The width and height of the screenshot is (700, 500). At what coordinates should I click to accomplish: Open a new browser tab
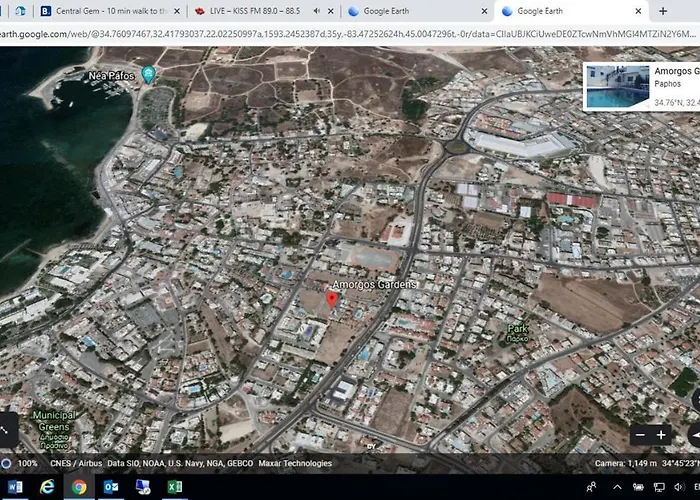pyautogui.click(x=662, y=11)
